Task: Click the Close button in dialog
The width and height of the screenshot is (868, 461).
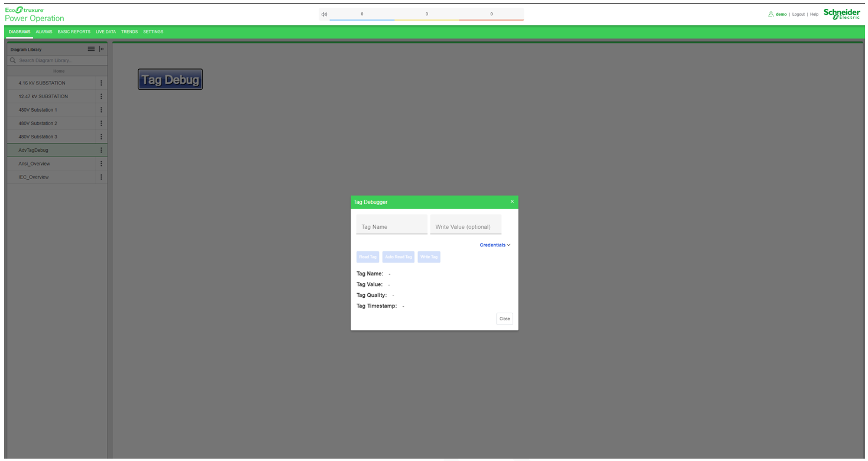Action: 504,319
